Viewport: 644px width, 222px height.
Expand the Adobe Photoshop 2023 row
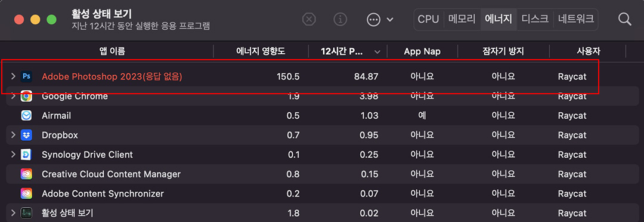coord(13,76)
